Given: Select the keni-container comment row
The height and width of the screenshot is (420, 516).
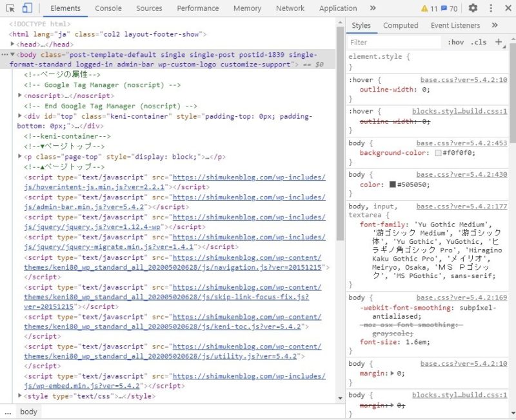Looking at the screenshot, I should pos(67,136).
